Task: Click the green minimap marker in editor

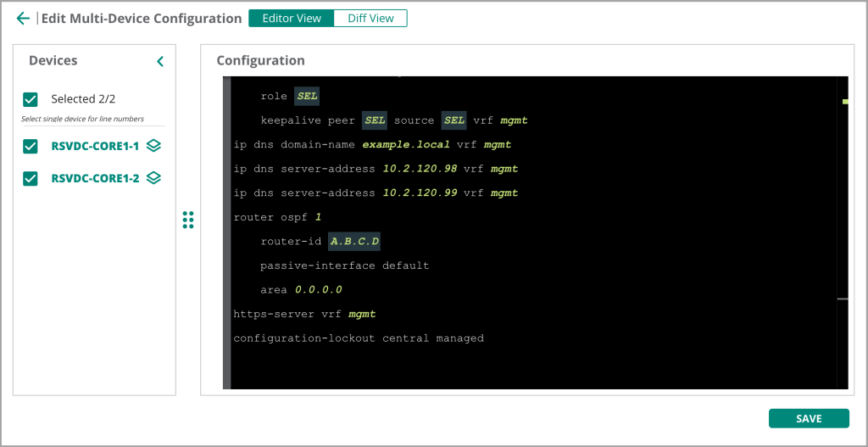Action: point(844,101)
